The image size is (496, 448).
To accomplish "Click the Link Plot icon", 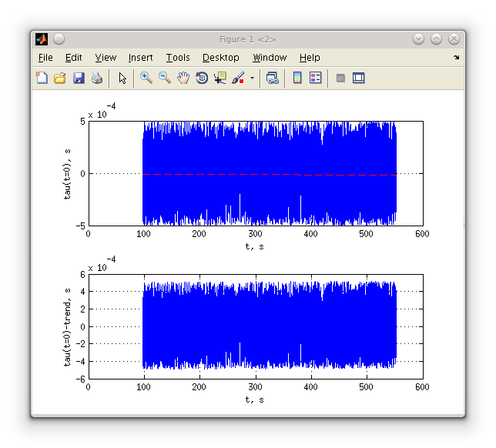I will [x=273, y=78].
